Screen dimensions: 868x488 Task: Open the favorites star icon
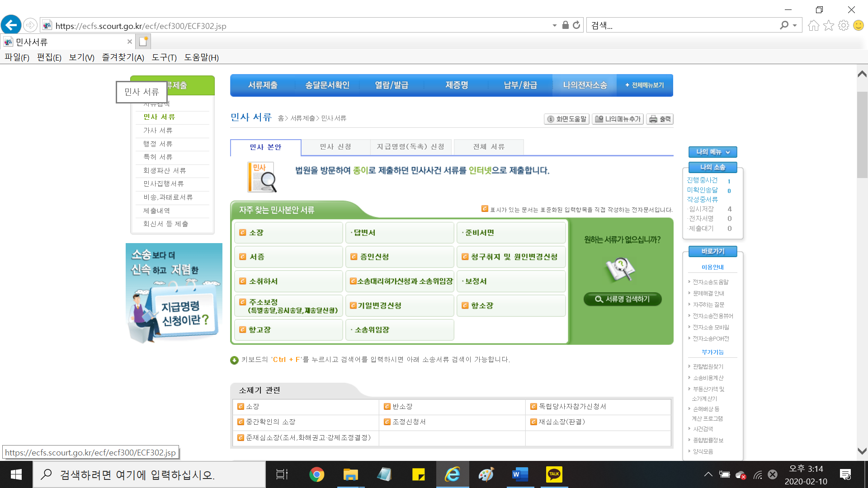[828, 25]
